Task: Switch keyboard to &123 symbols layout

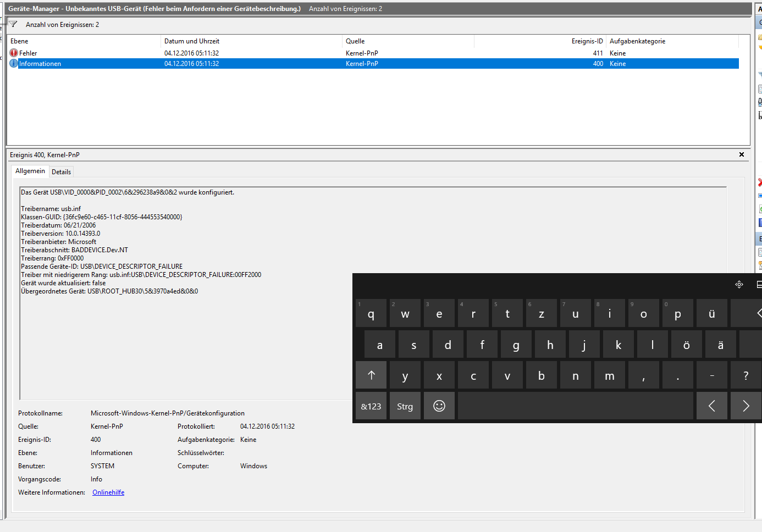Action: [371, 406]
